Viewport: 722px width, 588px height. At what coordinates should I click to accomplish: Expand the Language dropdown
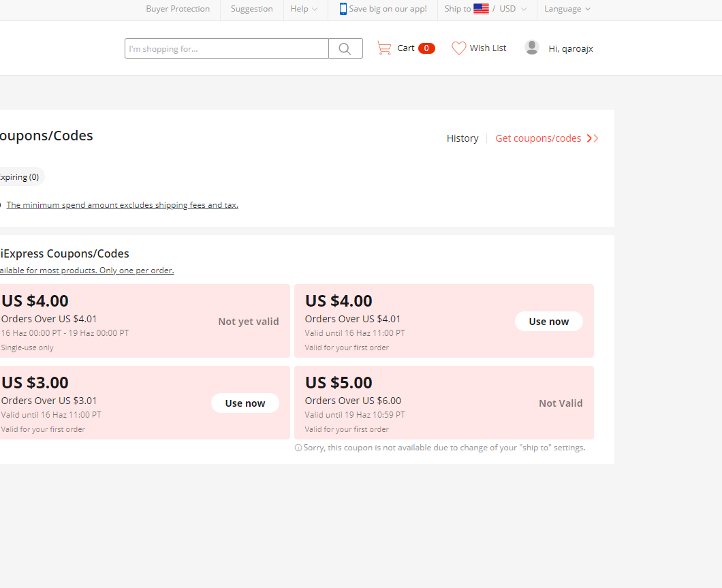[567, 9]
